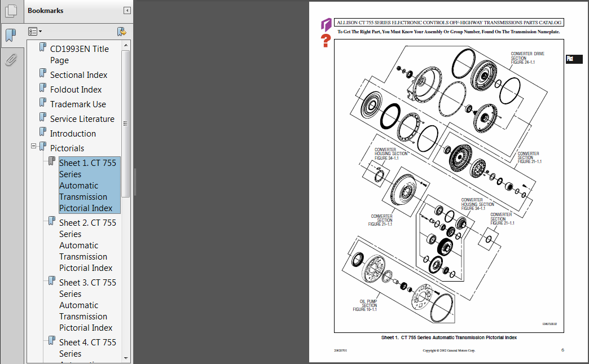Click the General Motors copyright text

coord(449,350)
